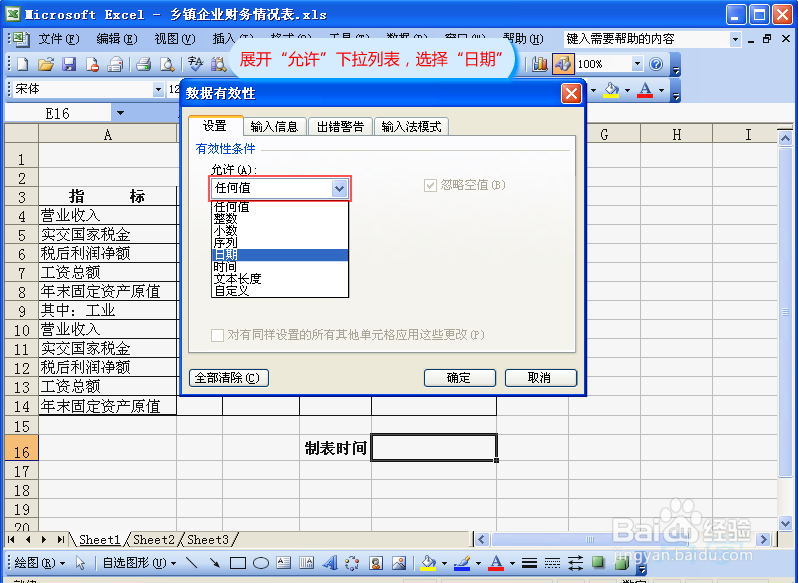The height and width of the screenshot is (583, 798).
Task: Insert Clip Art from drawing toolbar
Action: click(x=376, y=563)
